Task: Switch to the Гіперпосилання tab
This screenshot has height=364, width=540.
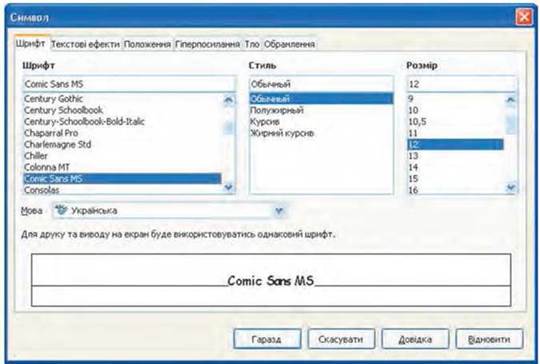Action: (207, 44)
